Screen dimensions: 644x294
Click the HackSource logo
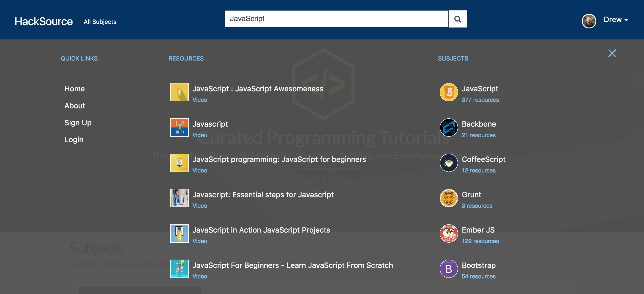point(44,22)
